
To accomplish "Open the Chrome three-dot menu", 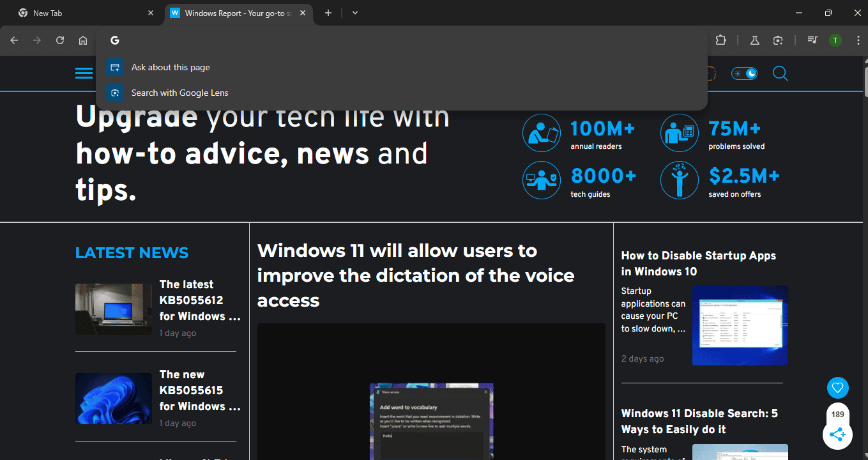I will click(x=858, y=40).
